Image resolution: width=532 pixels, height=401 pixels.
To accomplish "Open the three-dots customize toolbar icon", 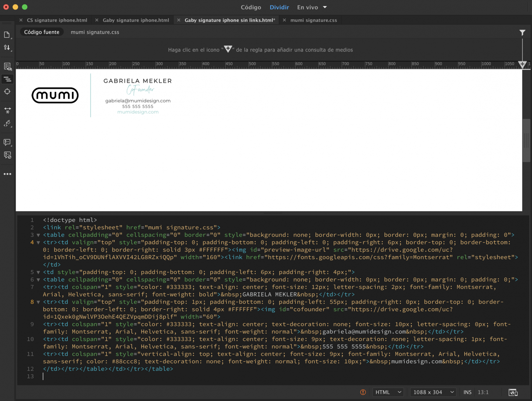I will (7, 174).
